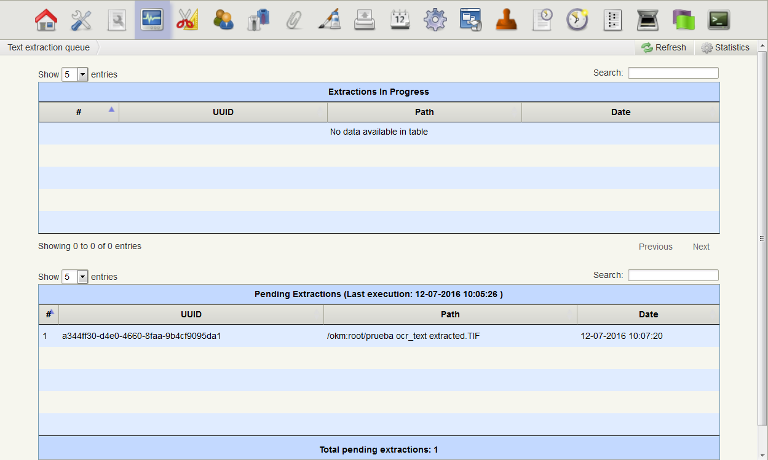This screenshot has height=460, width=768.
Task: Click Extractions In Progress table title
Action: [379, 92]
